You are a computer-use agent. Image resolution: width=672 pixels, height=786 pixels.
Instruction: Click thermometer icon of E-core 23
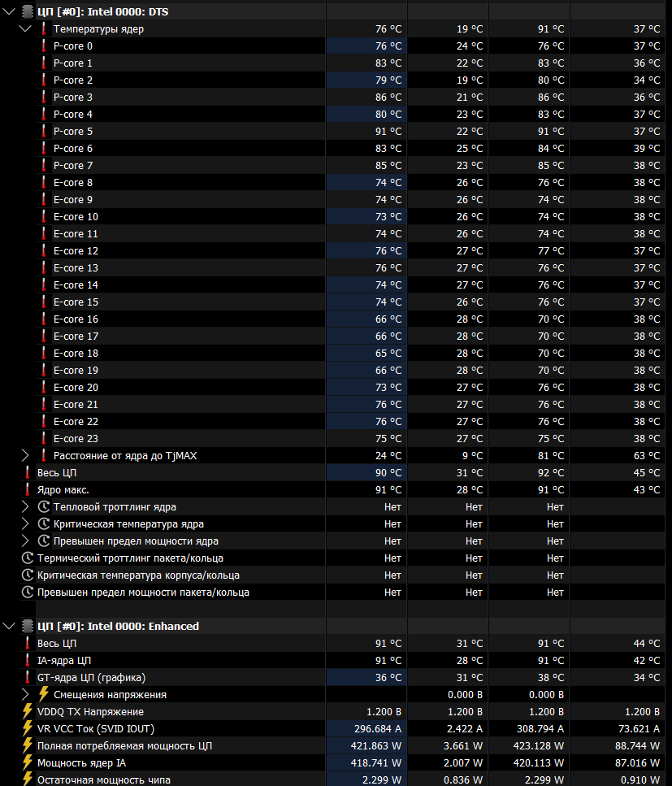tap(44, 438)
